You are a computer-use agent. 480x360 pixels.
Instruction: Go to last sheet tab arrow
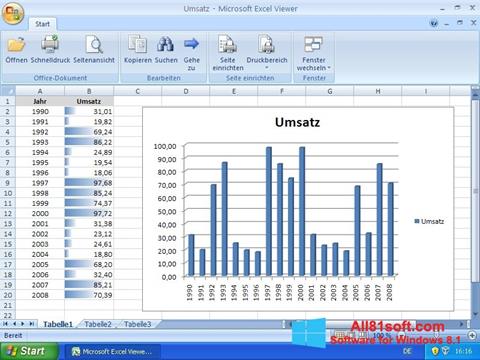32,324
